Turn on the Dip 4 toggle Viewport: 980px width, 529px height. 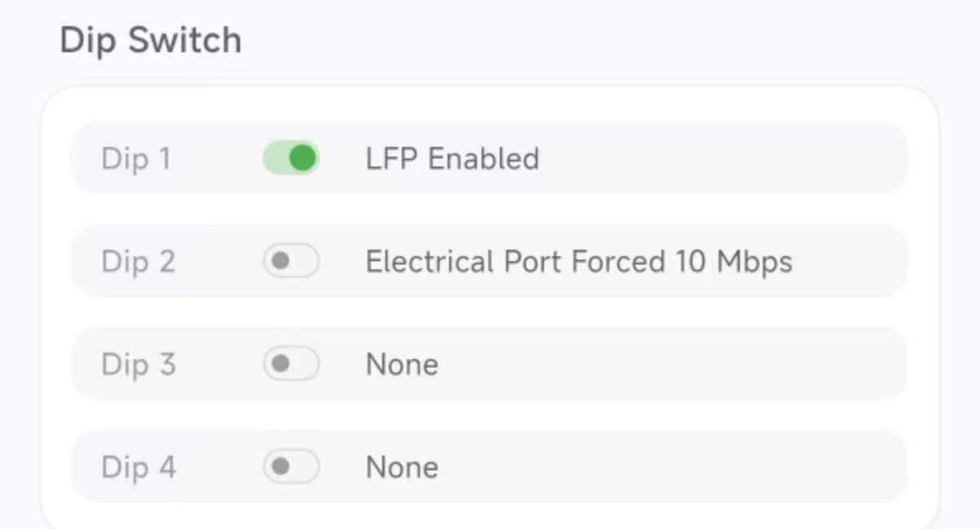click(x=291, y=467)
